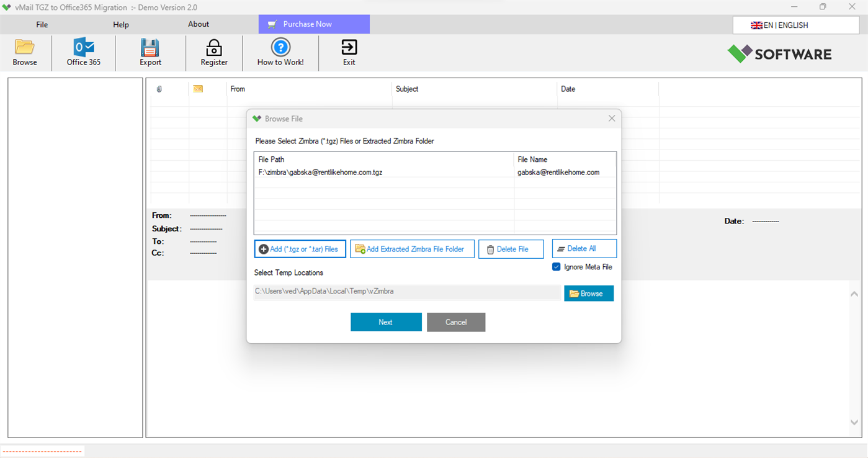Open the How to Work help guide
Image resolution: width=868 pixels, height=458 pixels.
click(280, 52)
